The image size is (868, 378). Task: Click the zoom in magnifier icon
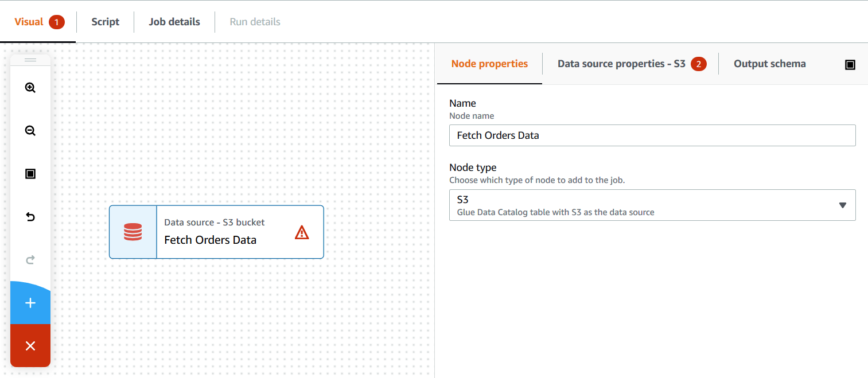[x=30, y=88]
